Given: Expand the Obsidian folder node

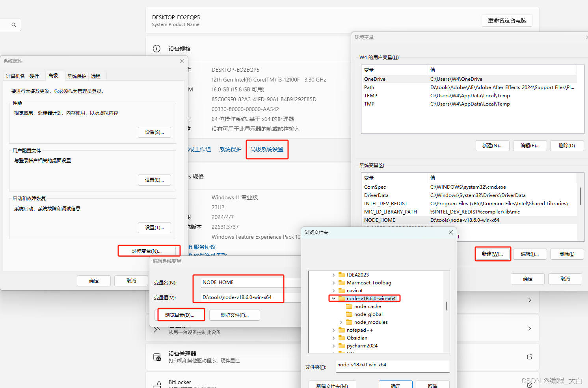Looking at the screenshot, I should coord(333,338).
